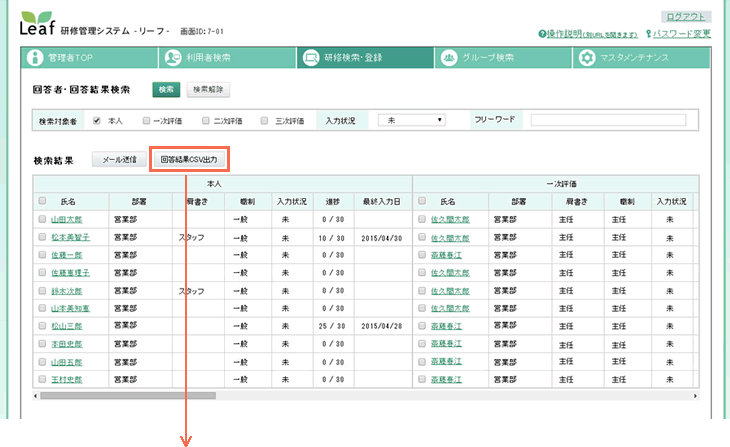Screen dimensions: 730x447
Task: Open the 山本美知恵 name link
Action: click(70, 308)
